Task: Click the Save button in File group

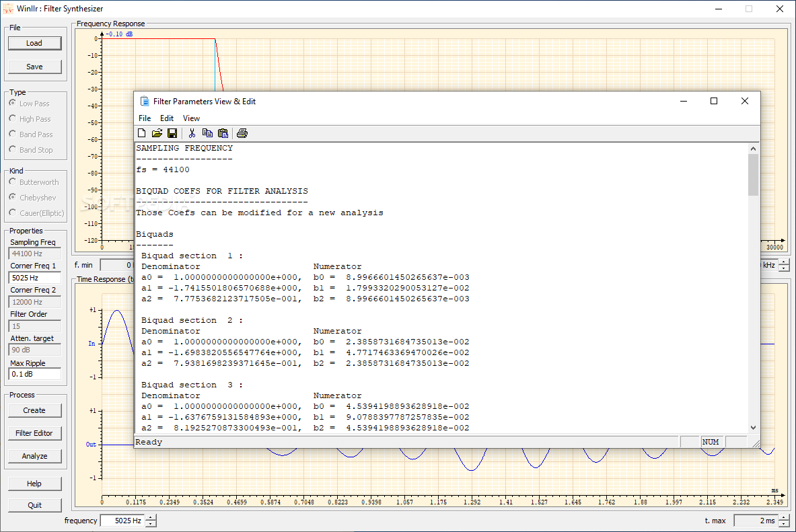Action: click(34, 67)
